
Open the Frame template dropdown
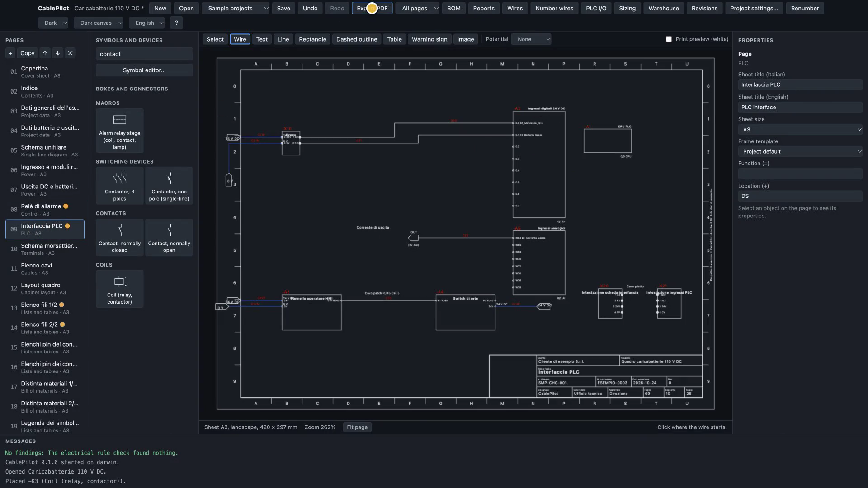coord(800,152)
